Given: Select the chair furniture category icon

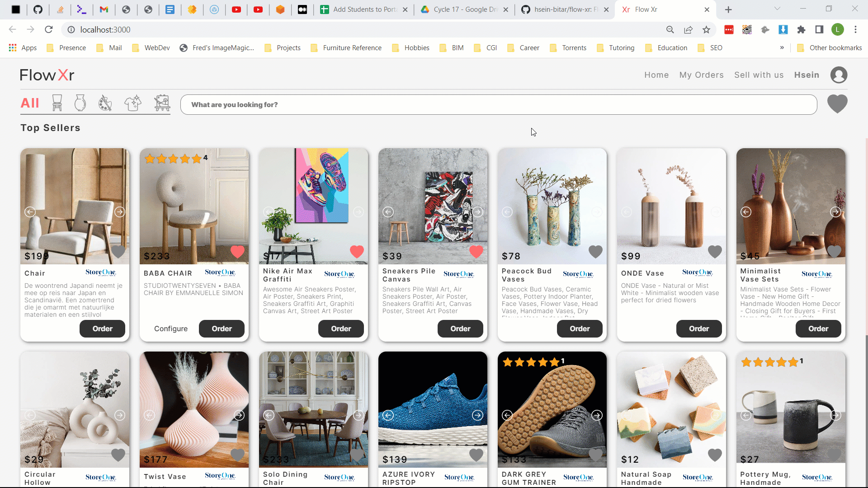Looking at the screenshot, I should (57, 103).
